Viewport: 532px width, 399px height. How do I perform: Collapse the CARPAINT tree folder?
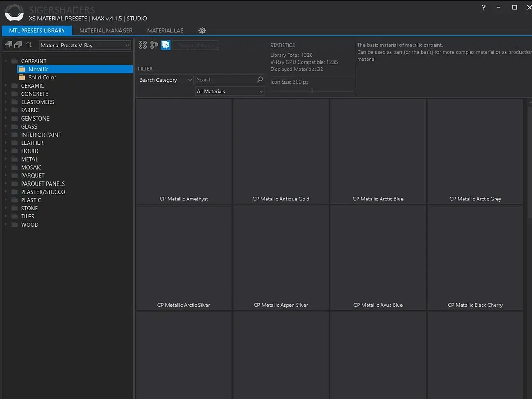point(6,61)
